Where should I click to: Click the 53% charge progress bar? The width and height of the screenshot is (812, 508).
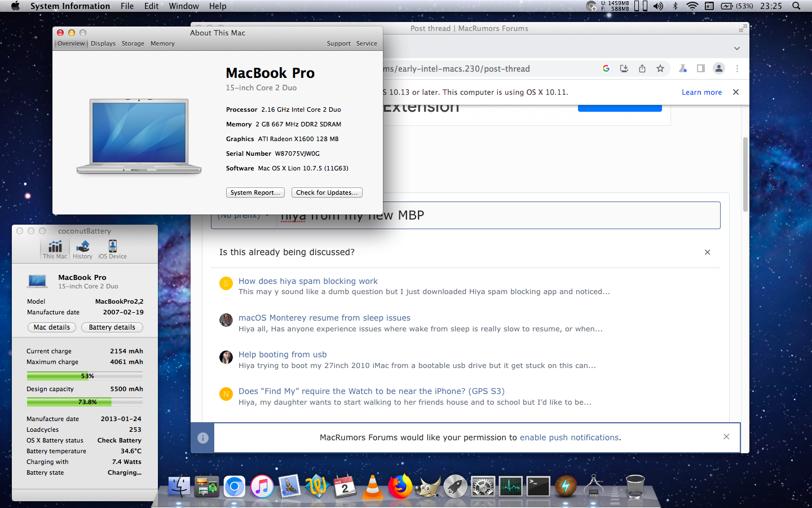85,376
